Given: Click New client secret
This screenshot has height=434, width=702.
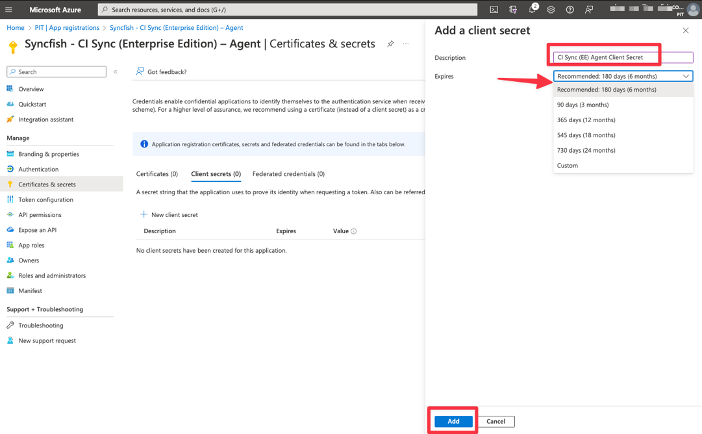Looking at the screenshot, I should point(169,215).
